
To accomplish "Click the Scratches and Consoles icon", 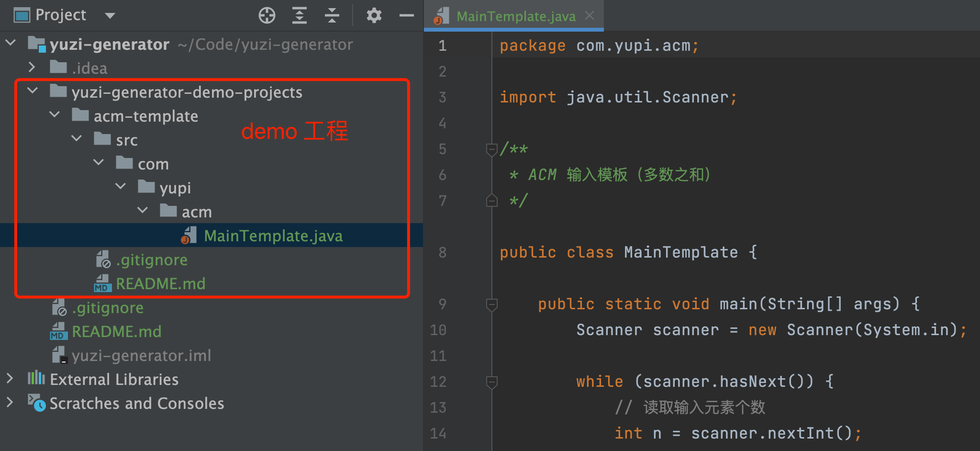I will (x=36, y=403).
